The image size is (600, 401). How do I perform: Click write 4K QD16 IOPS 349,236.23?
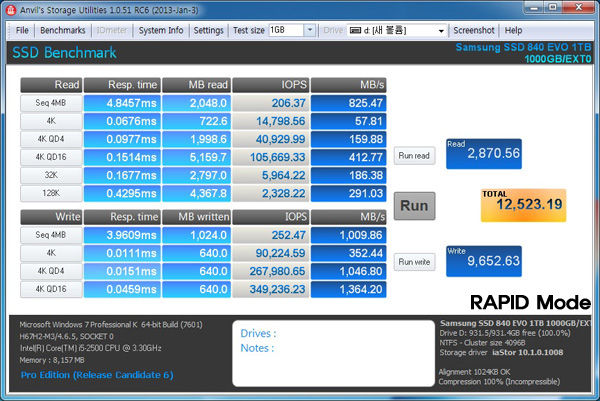click(271, 289)
